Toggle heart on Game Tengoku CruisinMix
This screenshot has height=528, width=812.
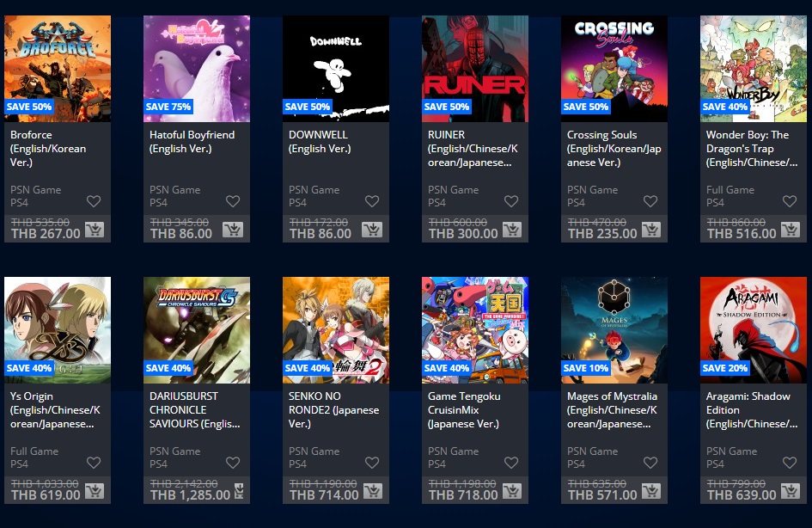click(511, 463)
